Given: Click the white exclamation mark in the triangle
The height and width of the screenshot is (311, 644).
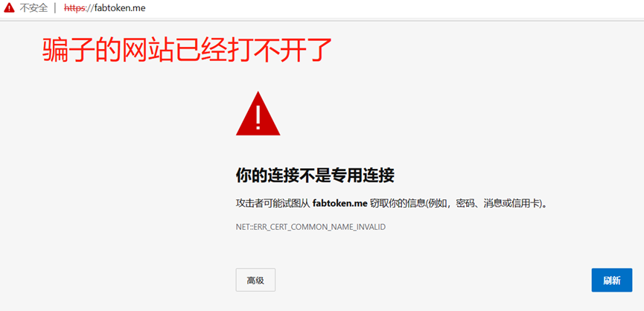Looking at the screenshot, I should (258, 117).
